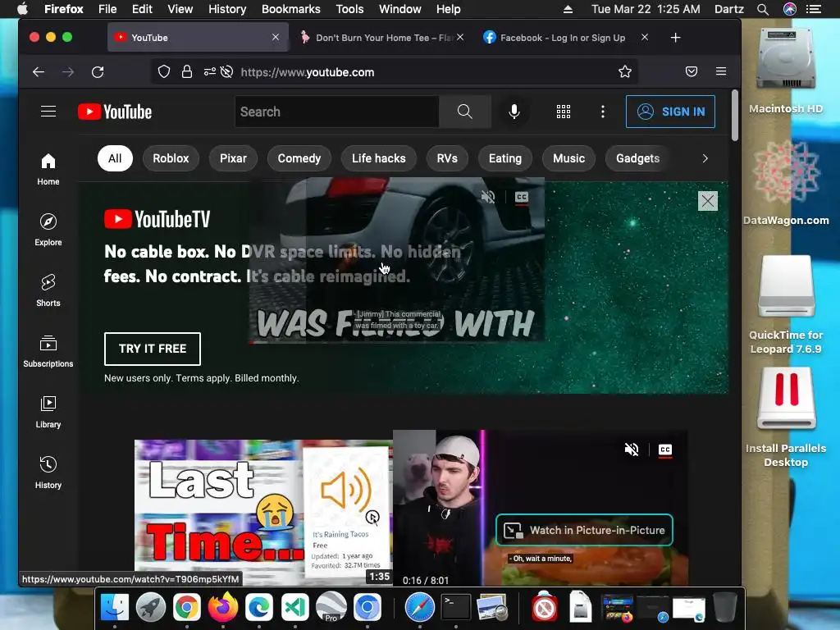The height and width of the screenshot is (630, 840).
Task: Open Google Chrome from the Dock
Action: pyautogui.click(x=186, y=608)
